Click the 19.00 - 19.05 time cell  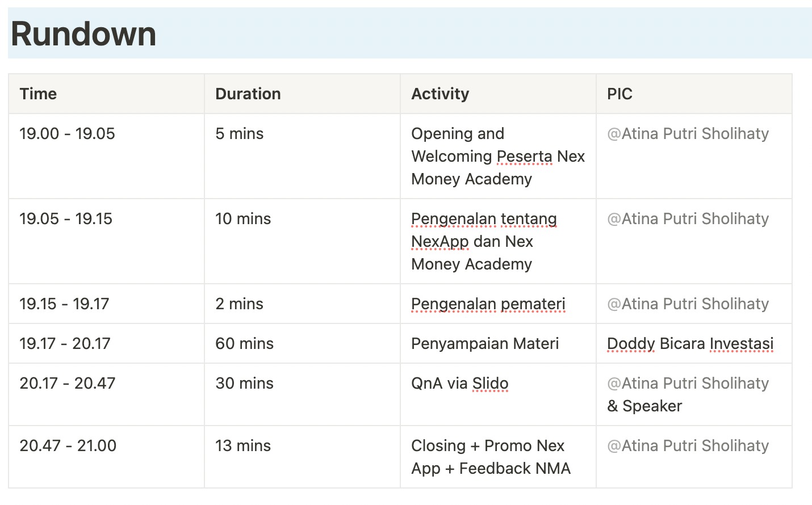(67, 134)
